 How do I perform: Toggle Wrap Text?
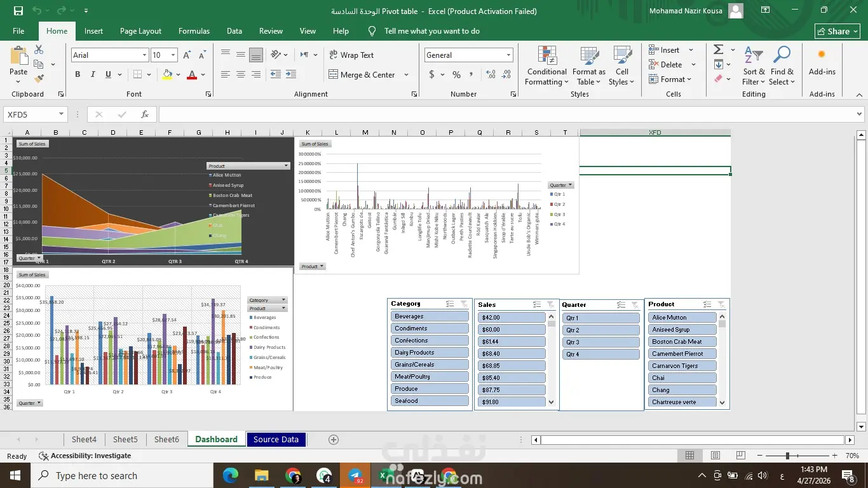point(351,55)
